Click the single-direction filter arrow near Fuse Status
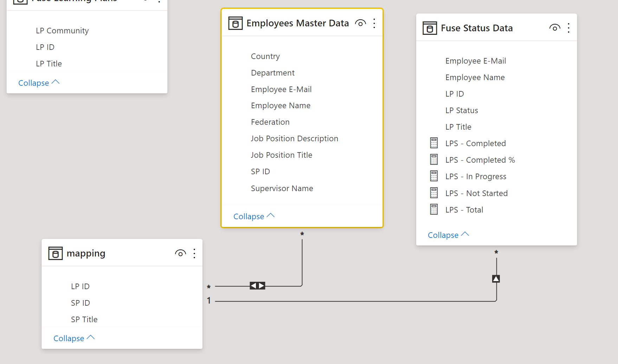This screenshot has width=618, height=364. [496, 279]
